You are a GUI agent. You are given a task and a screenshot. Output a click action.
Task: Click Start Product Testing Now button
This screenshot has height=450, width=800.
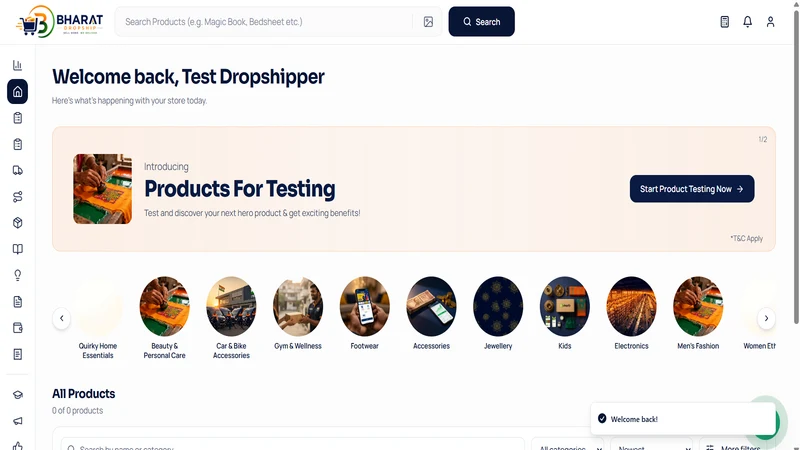pos(692,189)
